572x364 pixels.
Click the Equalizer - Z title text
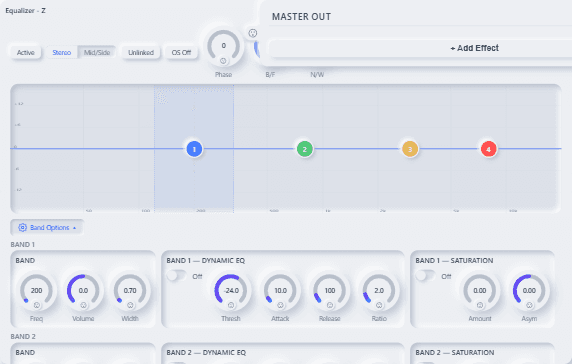(25, 11)
